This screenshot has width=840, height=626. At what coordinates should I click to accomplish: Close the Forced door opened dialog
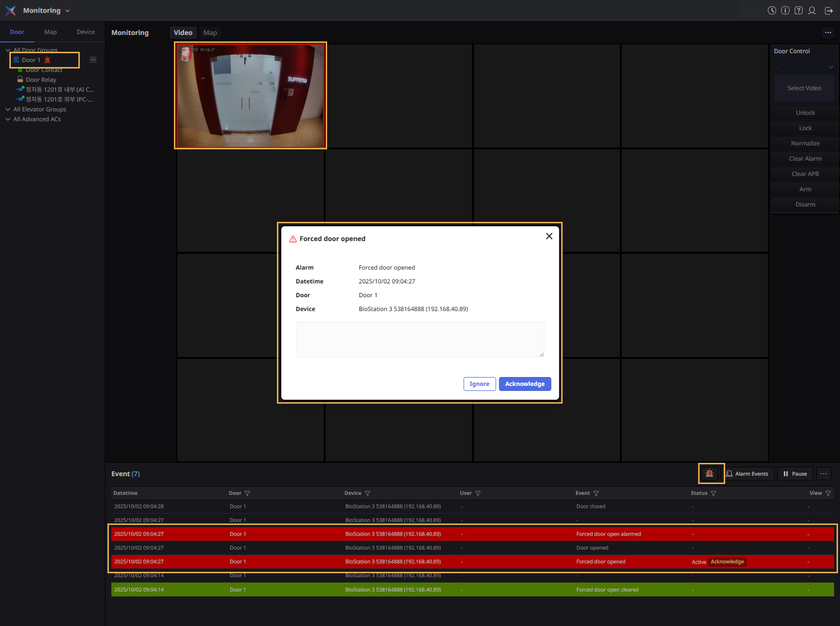click(549, 236)
